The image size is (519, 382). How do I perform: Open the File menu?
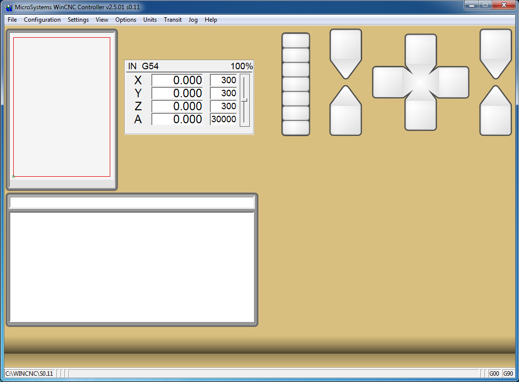click(x=12, y=20)
